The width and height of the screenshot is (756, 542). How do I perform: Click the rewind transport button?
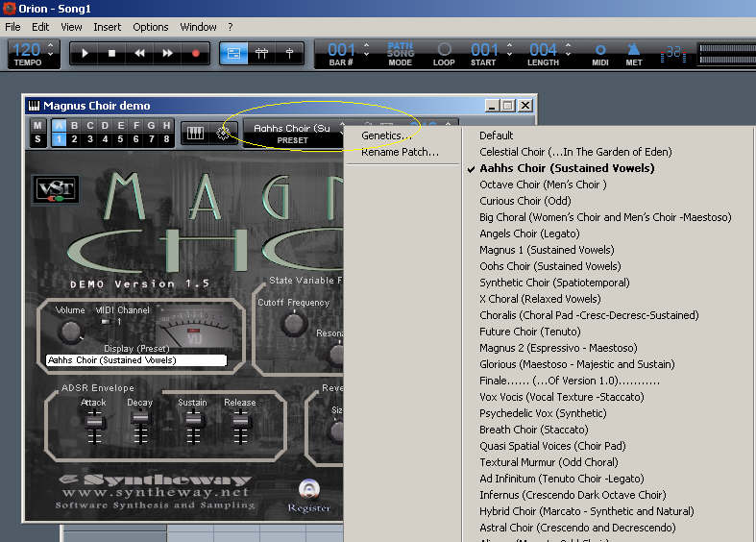coord(140,53)
